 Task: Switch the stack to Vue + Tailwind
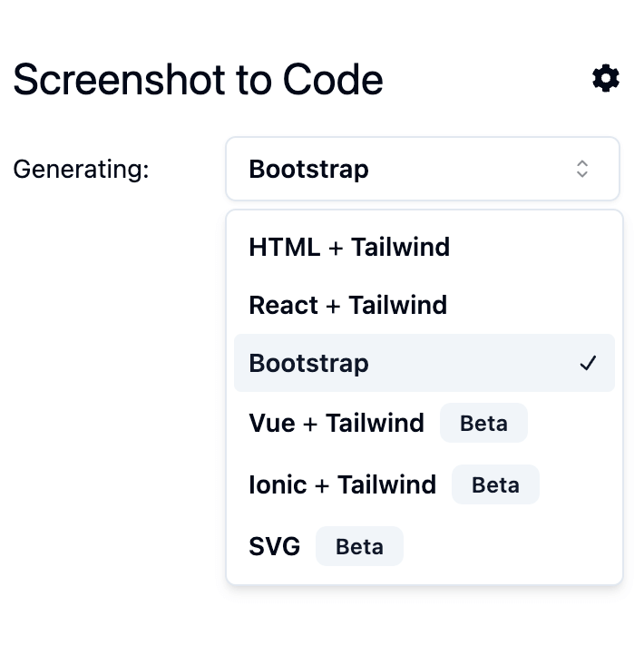[336, 424]
